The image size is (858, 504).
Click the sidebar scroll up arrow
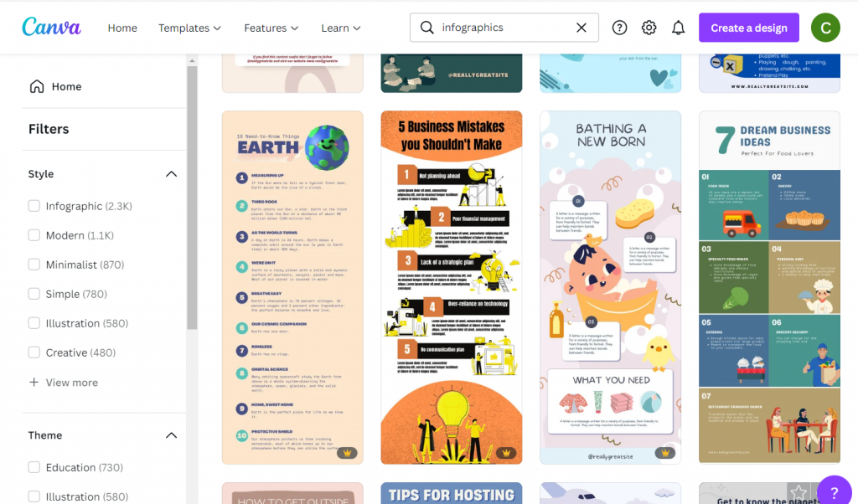[192, 60]
